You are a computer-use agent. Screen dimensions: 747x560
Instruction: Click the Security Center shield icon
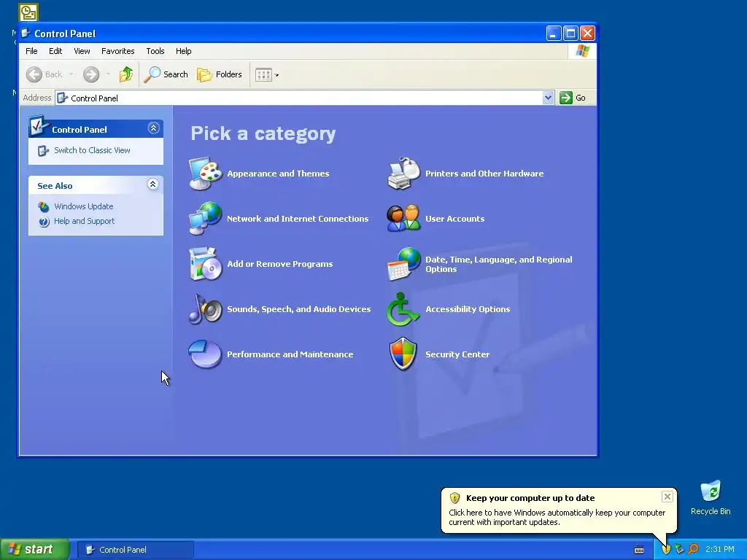click(403, 354)
